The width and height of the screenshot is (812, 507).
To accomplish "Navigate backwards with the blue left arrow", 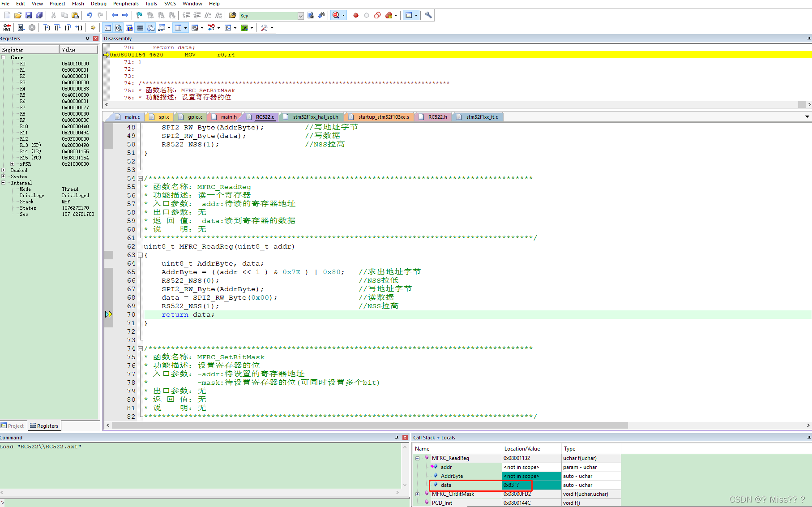I will pyautogui.click(x=115, y=15).
